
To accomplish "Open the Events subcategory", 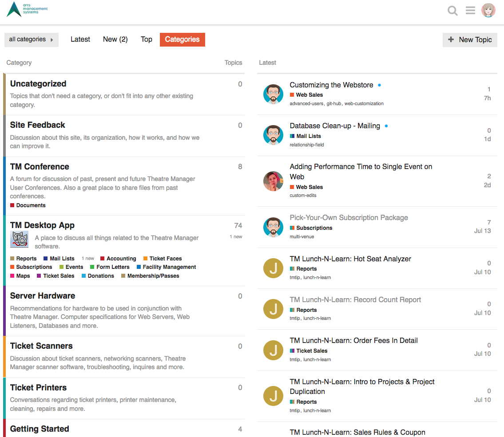I will coord(71,267).
